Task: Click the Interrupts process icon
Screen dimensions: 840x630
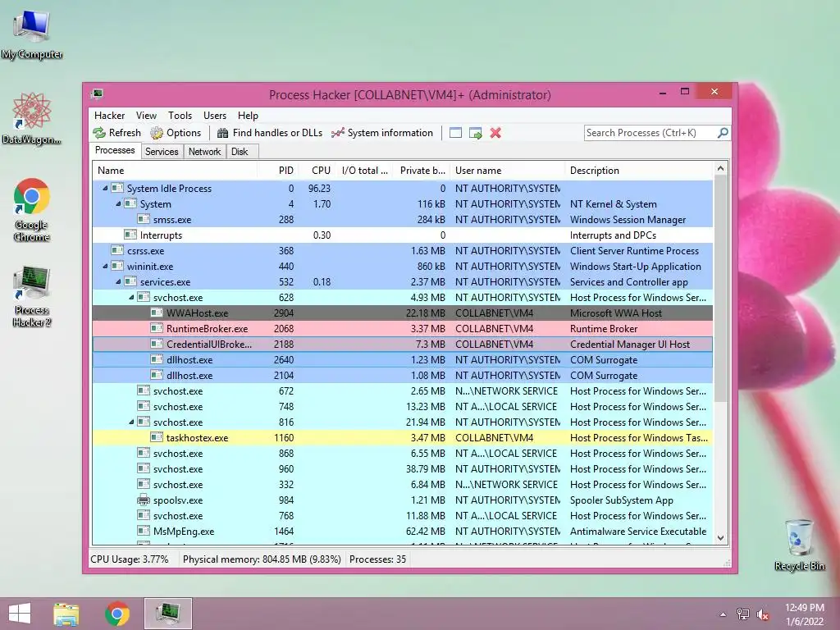Action: (130, 235)
